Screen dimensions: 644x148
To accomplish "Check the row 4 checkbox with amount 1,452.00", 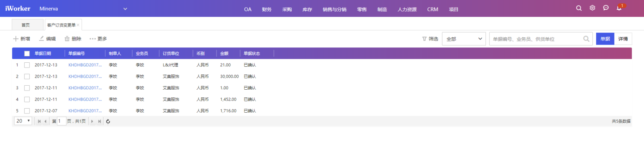I will click(27, 99).
